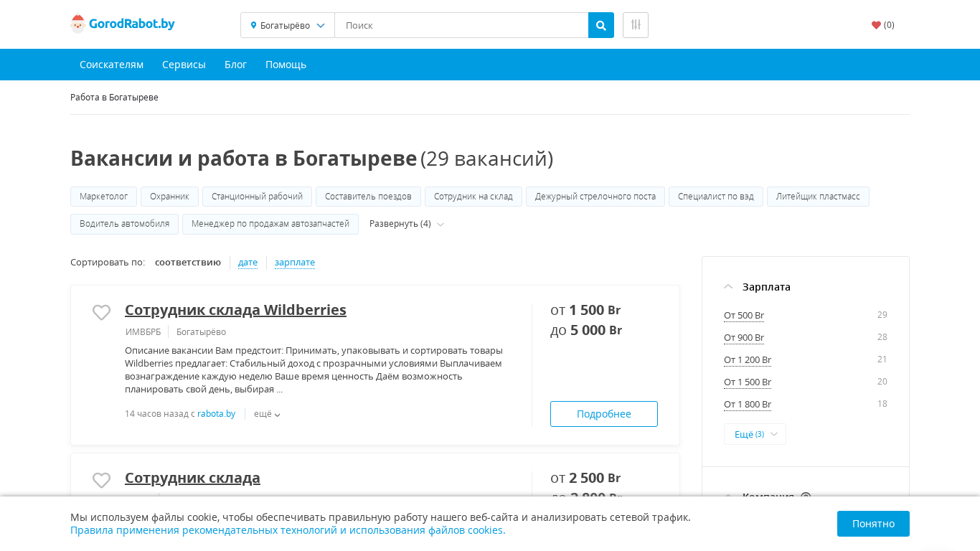Open the Богатырёво city dropdown
The width and height of the screenshot is (980, 551).
tap(288, 25)
